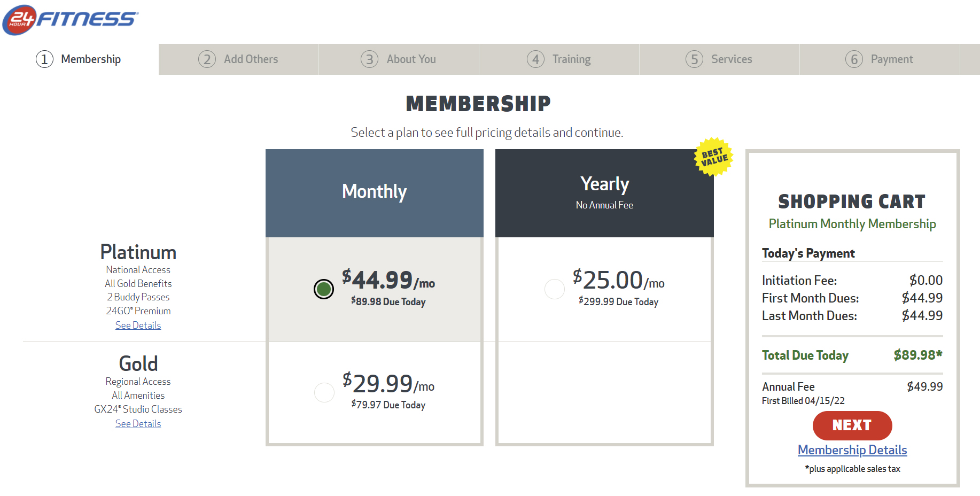Go to the Services tab
The image size is (980, 496).
tap(719, 59)
